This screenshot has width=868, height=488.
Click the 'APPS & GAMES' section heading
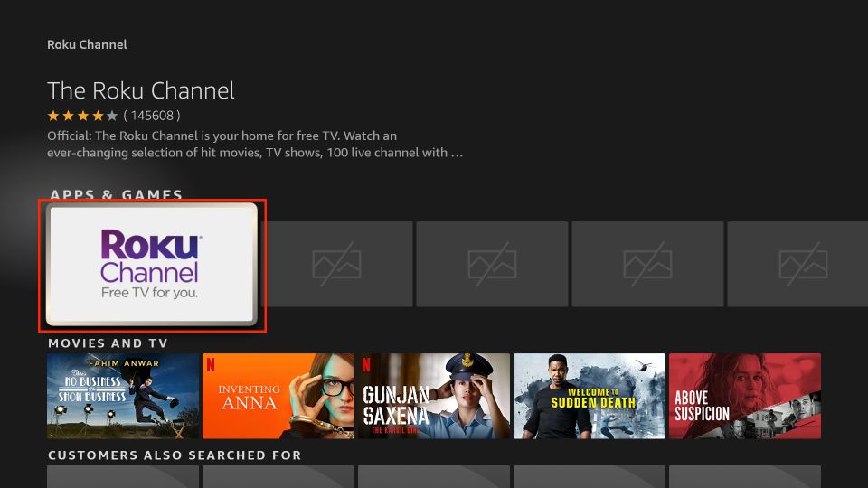coord(117,194)
